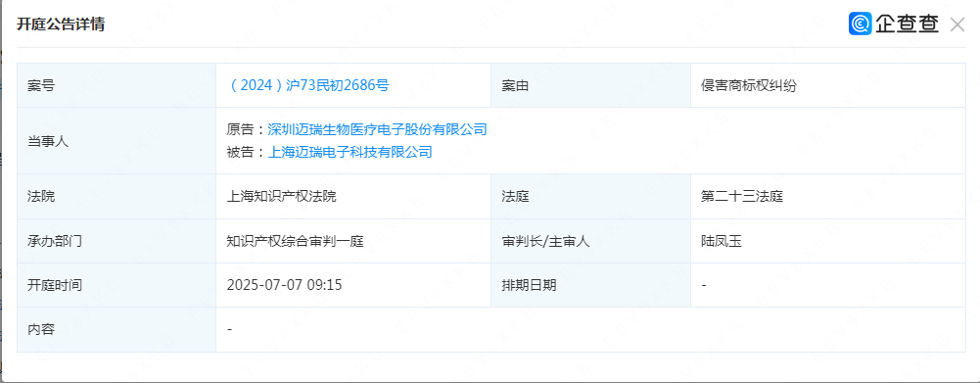980x383 pixels.
Task: Select the 当事人 label cell
Action: coord(117,141)
